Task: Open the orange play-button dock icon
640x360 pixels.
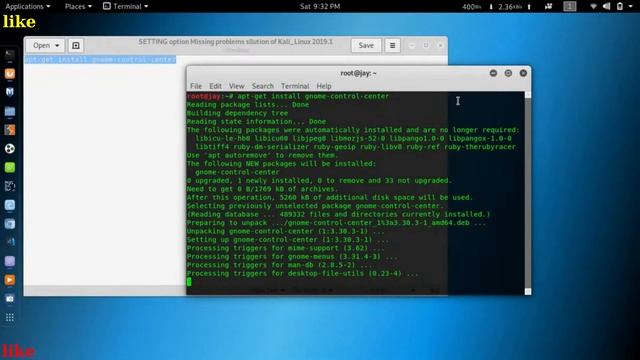Action: click(10, 280)
